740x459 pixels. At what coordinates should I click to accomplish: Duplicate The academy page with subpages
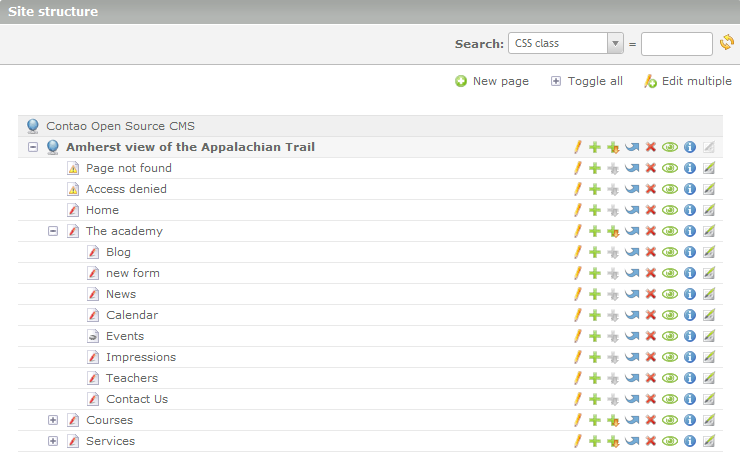[613, 231]
